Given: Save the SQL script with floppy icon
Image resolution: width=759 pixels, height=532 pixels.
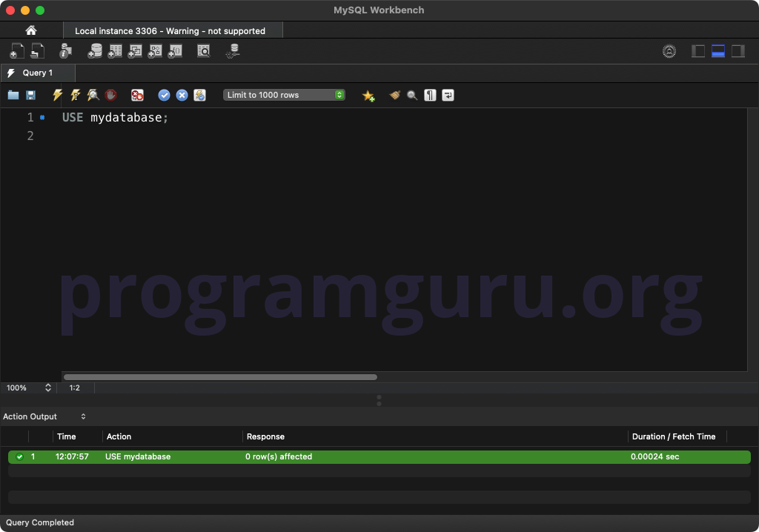Looking at the screenshot, I should 30,95.
